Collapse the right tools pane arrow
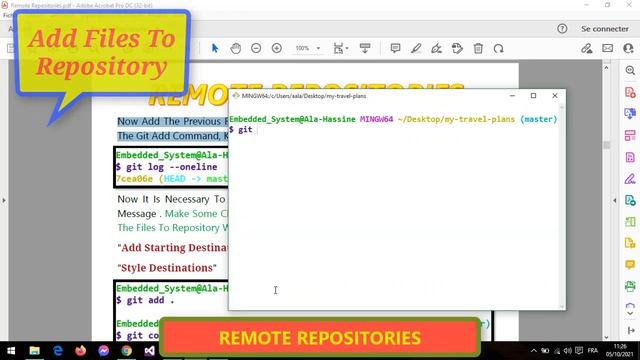 tap(615, 200)
